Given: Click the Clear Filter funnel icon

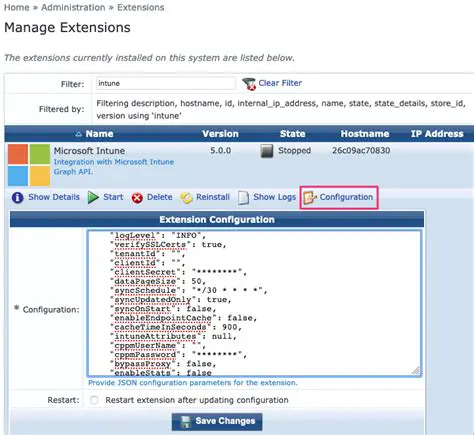Looking at the screenshot, I should (x=249, y=84).
